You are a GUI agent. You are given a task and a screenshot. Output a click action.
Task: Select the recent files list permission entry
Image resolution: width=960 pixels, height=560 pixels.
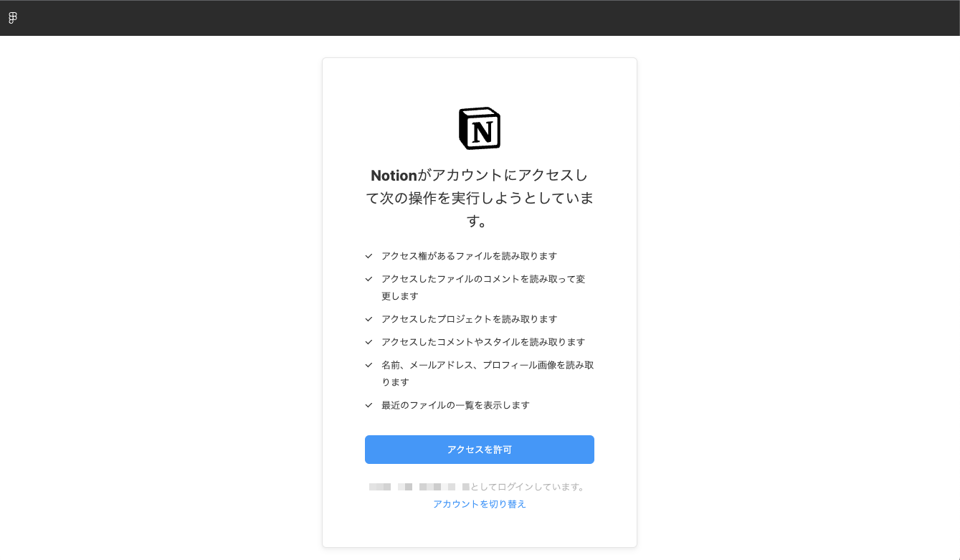tap(455, 405)
